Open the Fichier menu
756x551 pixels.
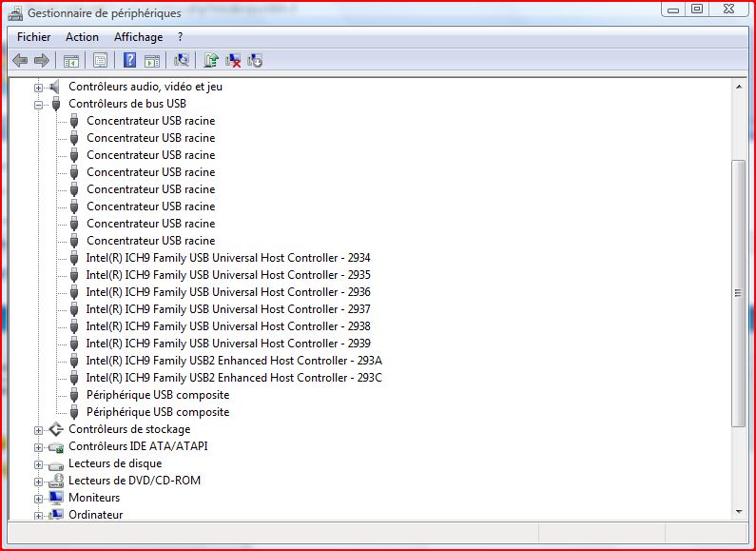click(x=33, y=37)
